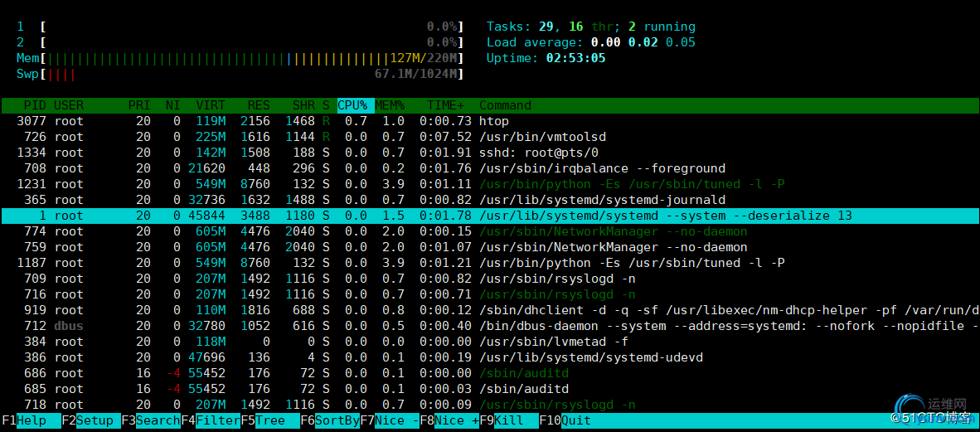Select NetworkManager process PID 759

(490, 248)
